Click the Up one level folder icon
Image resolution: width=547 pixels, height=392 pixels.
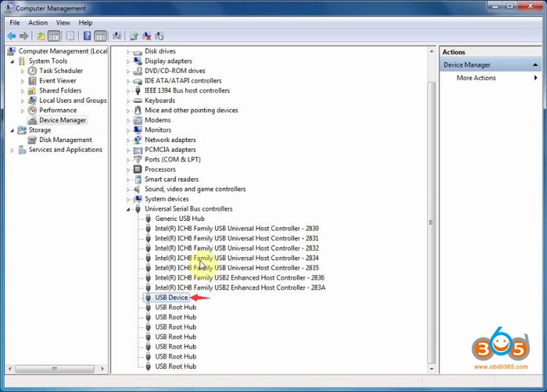point(41,36)
